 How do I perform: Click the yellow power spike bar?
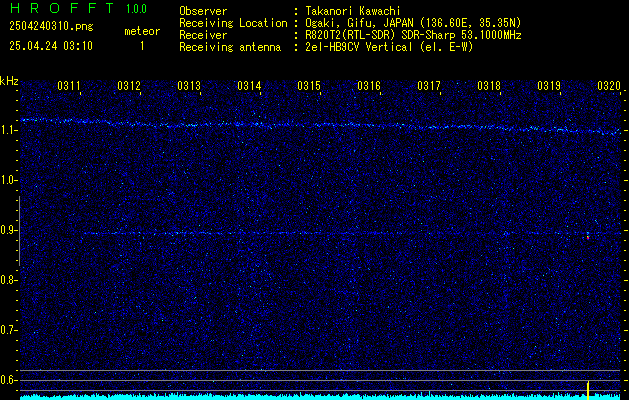pyautogui.click(x=588, y=390)
